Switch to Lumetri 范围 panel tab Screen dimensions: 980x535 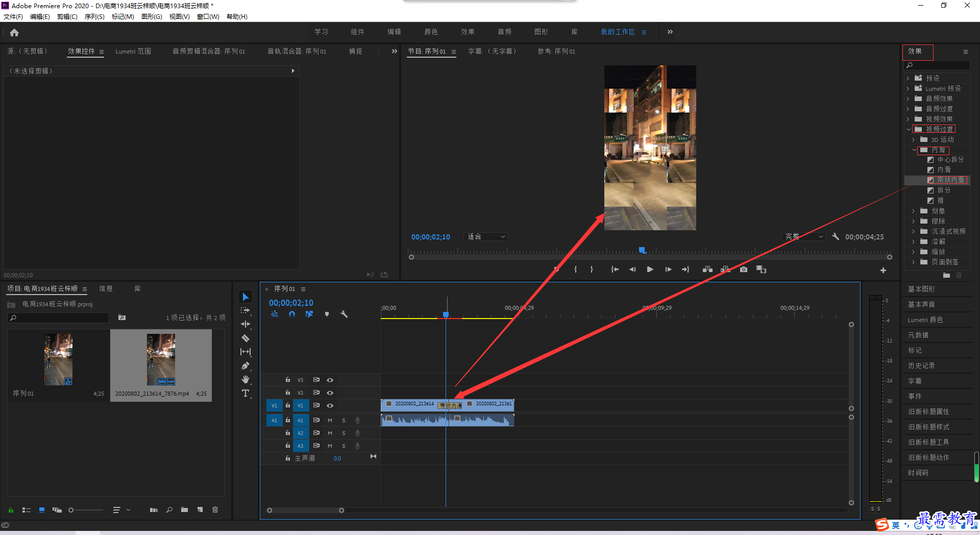pyautogui.click(x=133, y=52)
